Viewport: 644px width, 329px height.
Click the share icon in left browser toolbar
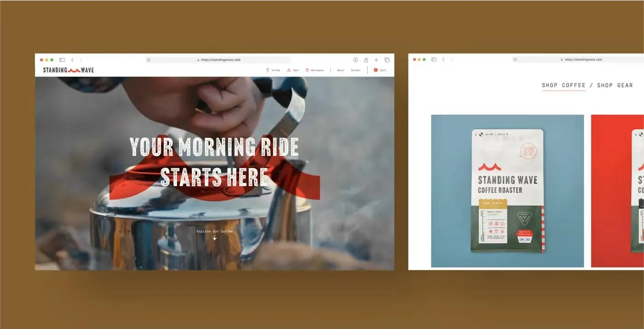[366, 60]
